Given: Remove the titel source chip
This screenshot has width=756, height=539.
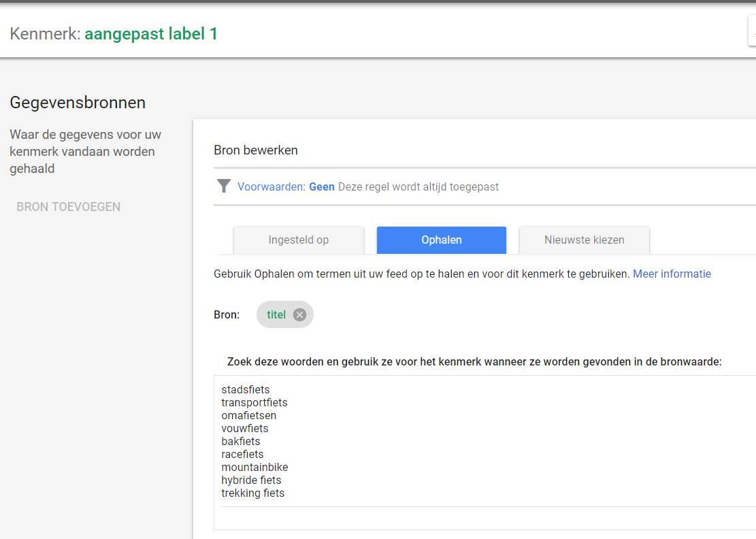Looking at the screenshot, I should pos(299,315).
